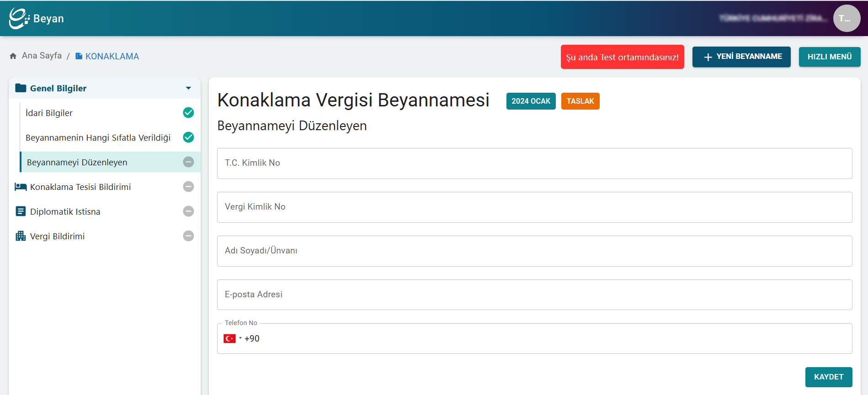Open Diplomatik Istisna section
868x395 pixels.
105,211
